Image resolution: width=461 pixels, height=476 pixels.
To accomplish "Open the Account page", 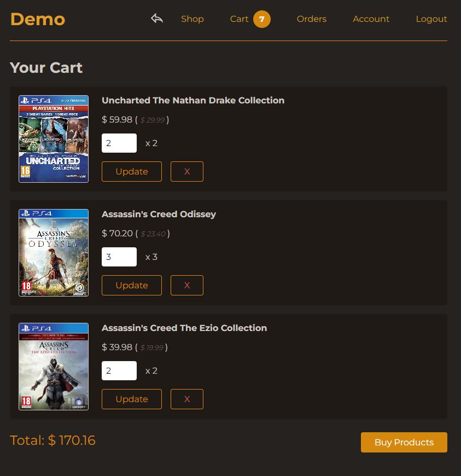I will coord(371,19).
